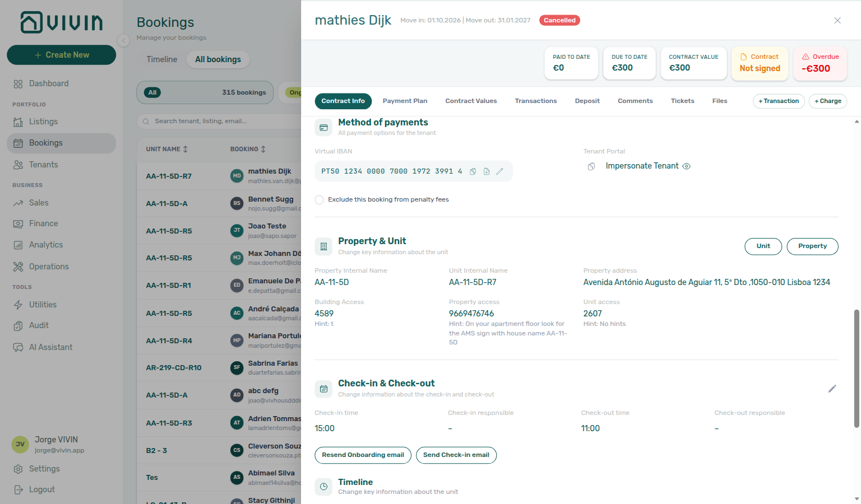861x504 pixels.
Task: Send Check-in email
Action: tap(456, 455)
